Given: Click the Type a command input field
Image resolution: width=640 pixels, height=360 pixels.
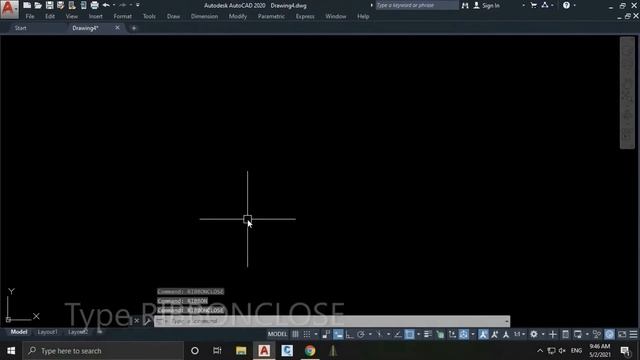Looking at the screenshot, I should click(333, 321).
